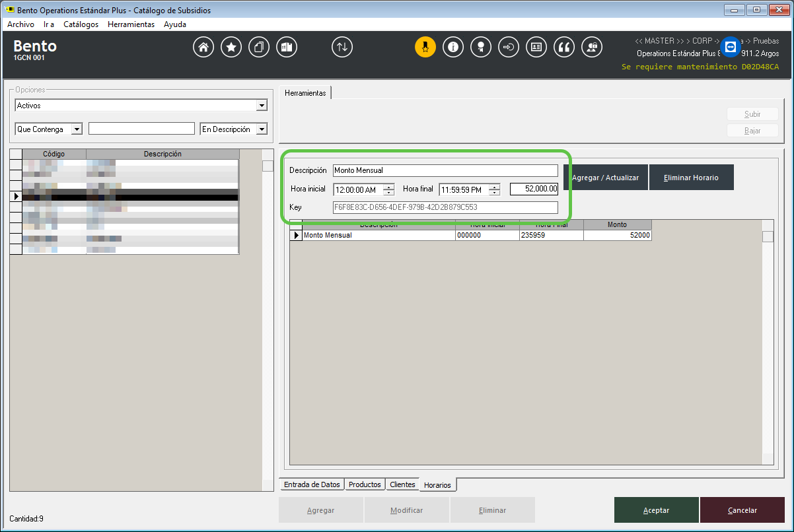Image resolution: width=794 pixels, height=532 pixels.
Task: Click the 52000 cell in the grid
Action: [618, 235]
